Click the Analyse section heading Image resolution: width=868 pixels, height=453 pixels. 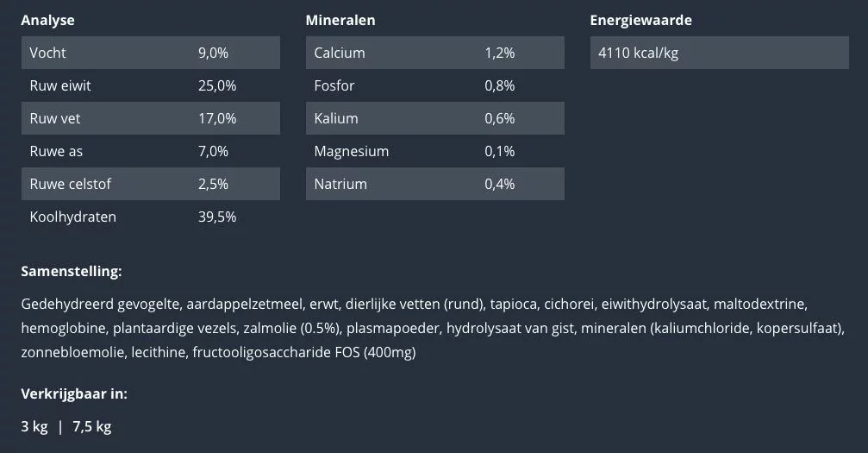point(47,20)
